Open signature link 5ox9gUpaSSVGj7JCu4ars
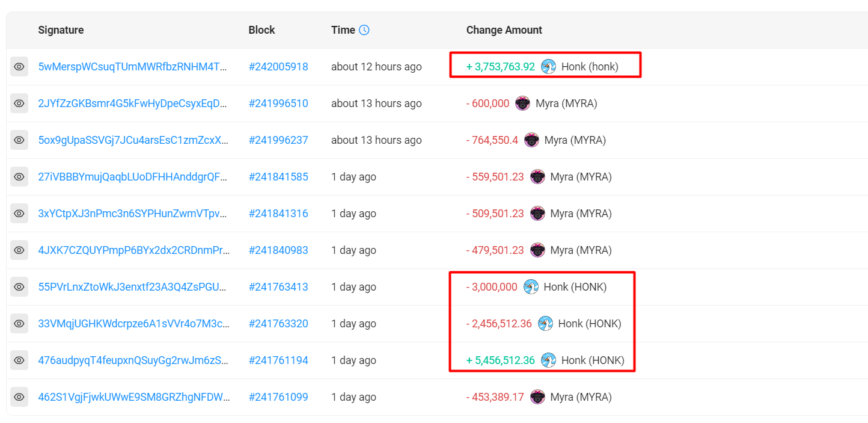 click(x=133, y=140)
